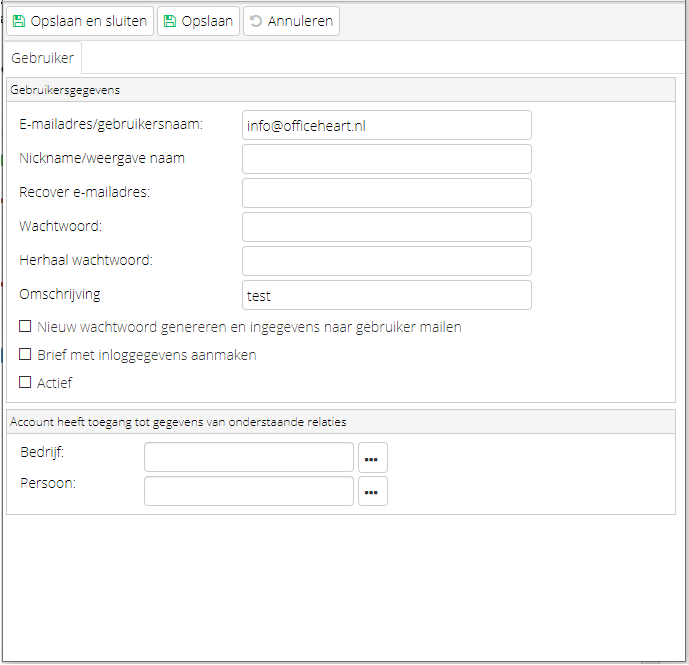Open the Bedrijf lookup ellipsis button

(373, 457)
